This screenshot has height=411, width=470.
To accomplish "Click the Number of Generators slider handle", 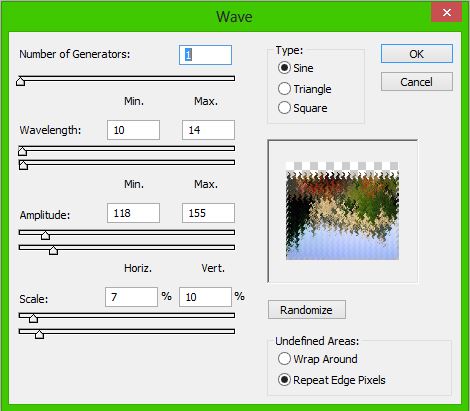I will [x=21, y=81].
